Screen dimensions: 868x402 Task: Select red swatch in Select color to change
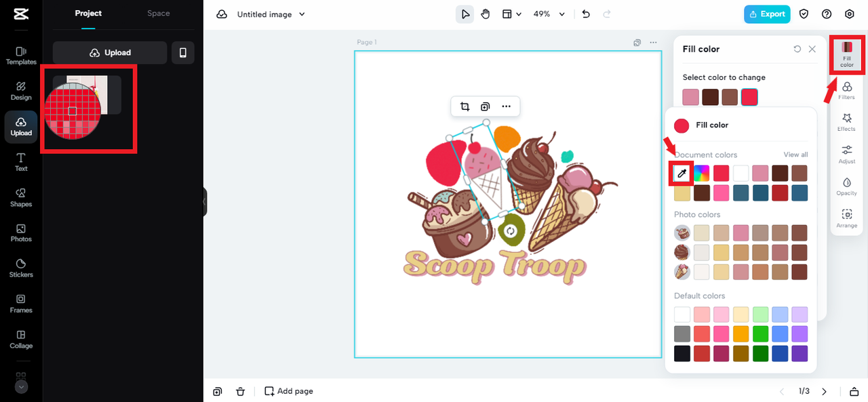click(749, 97)
